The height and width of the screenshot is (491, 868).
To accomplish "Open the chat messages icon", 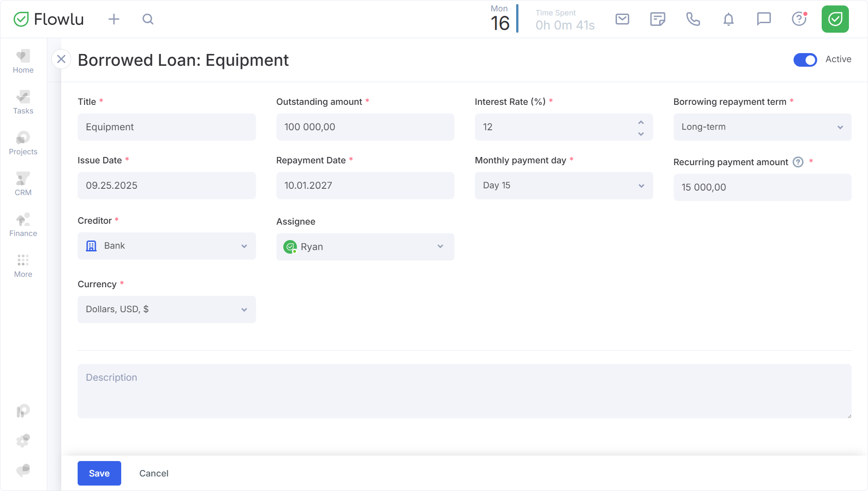I will tap(764, 19).
